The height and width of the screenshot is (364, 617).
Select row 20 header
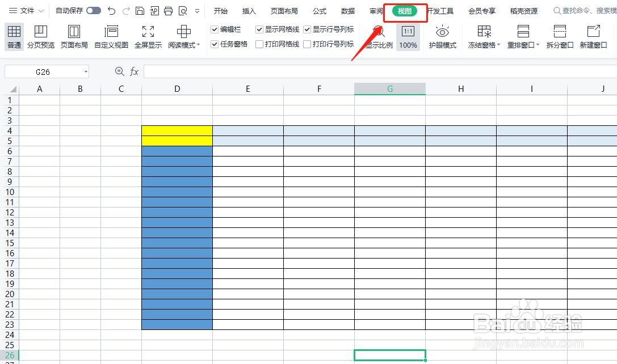pyautogui.click(x=10, y=294)
